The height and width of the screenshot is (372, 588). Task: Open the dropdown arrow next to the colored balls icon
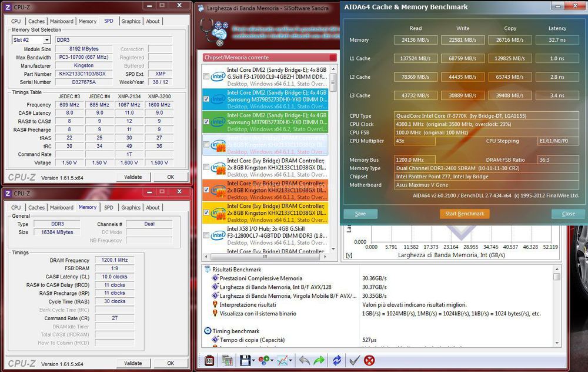(272, 361)
